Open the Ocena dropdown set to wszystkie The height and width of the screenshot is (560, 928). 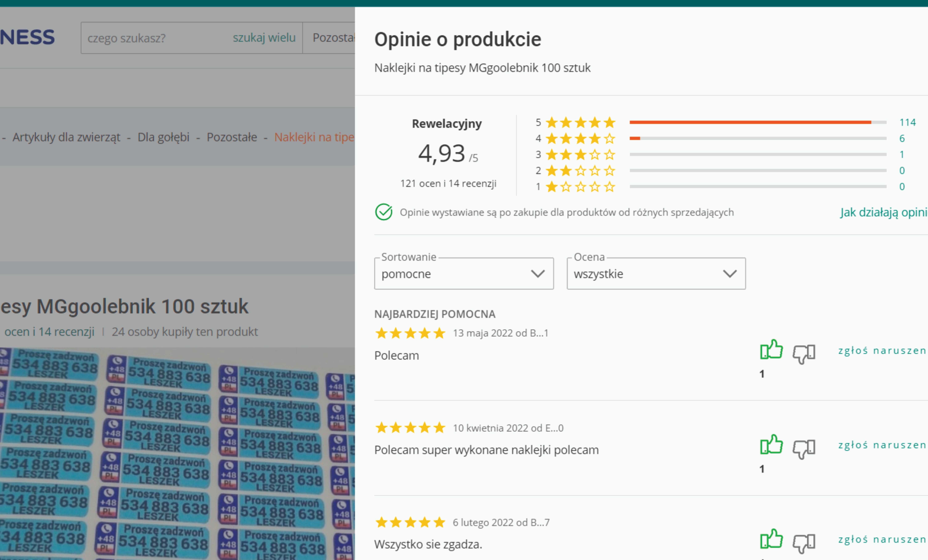[x=656, y=273]
